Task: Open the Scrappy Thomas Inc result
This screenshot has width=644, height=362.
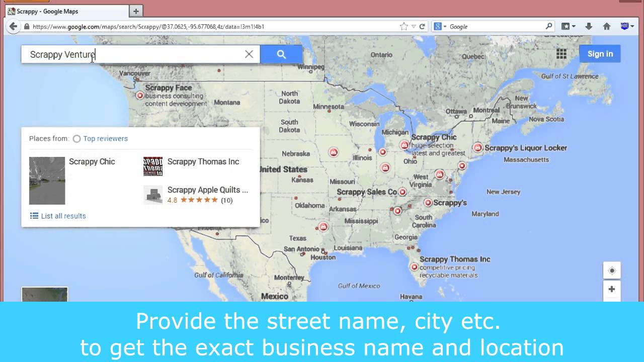Action: (203, 161)
